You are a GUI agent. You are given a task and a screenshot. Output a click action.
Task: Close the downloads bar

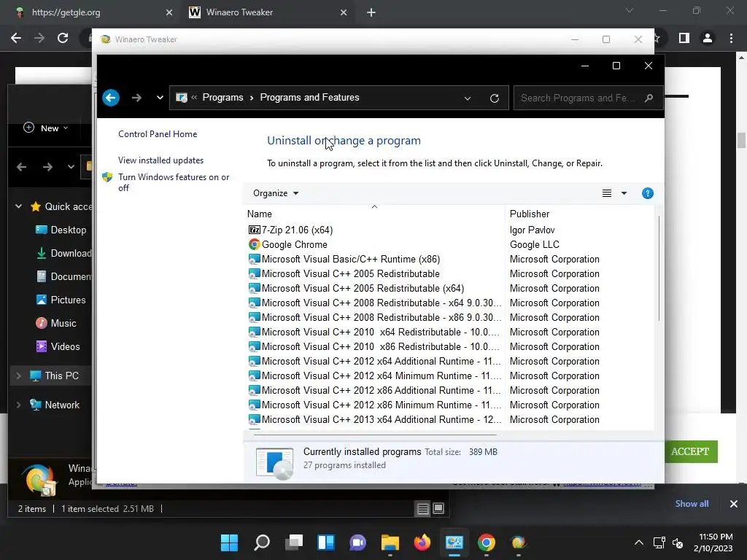point(734,504)
